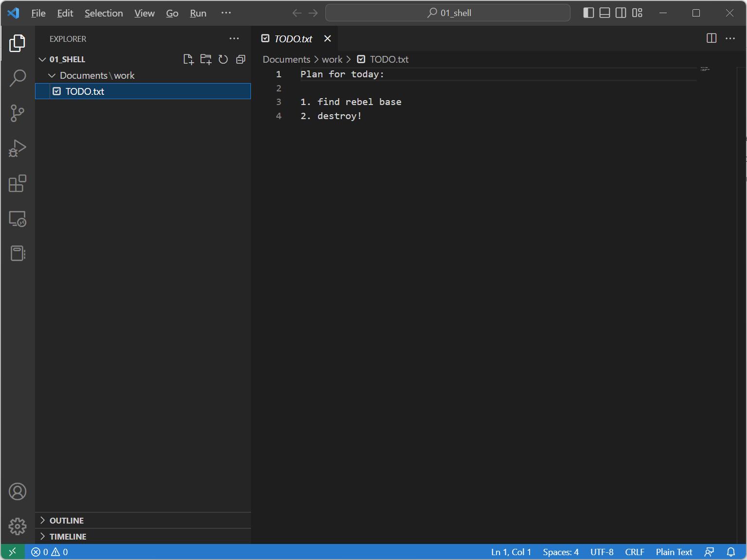Toggle the bottom panel visibility
Screen dimensions: 747x560
pyautogui.click(x=605, y=13)
